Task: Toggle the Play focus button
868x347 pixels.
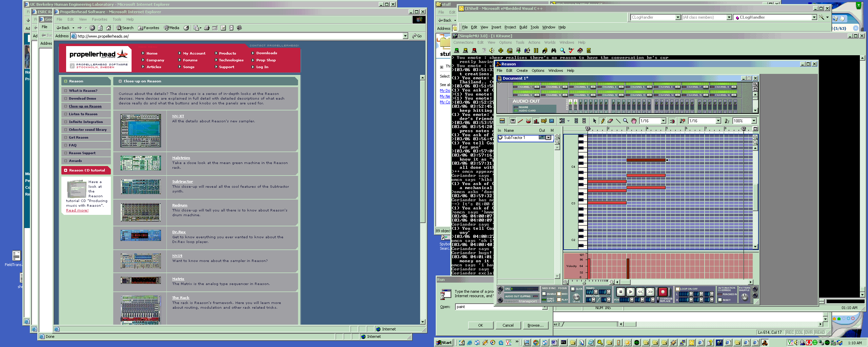Action: pyautogui.click(x=559, y=300)
